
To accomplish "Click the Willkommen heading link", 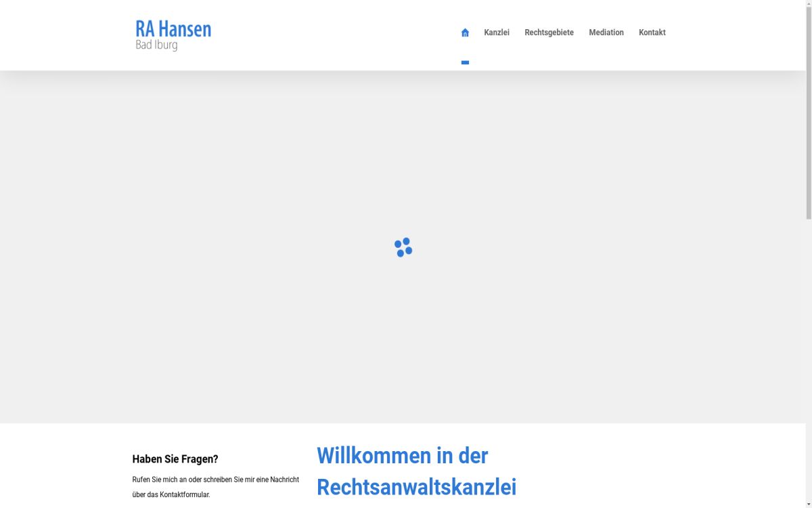I will 402,456.
